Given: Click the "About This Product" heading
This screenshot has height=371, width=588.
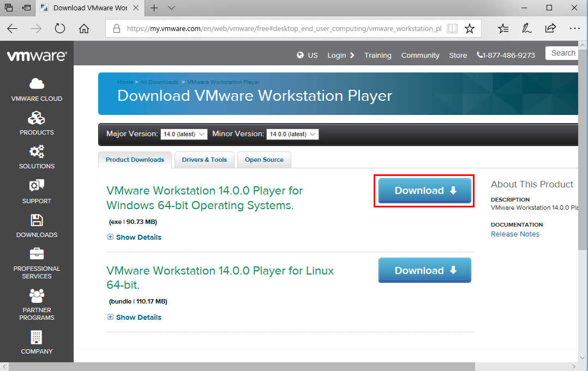Looking at the screenshot, I should 532,184.
